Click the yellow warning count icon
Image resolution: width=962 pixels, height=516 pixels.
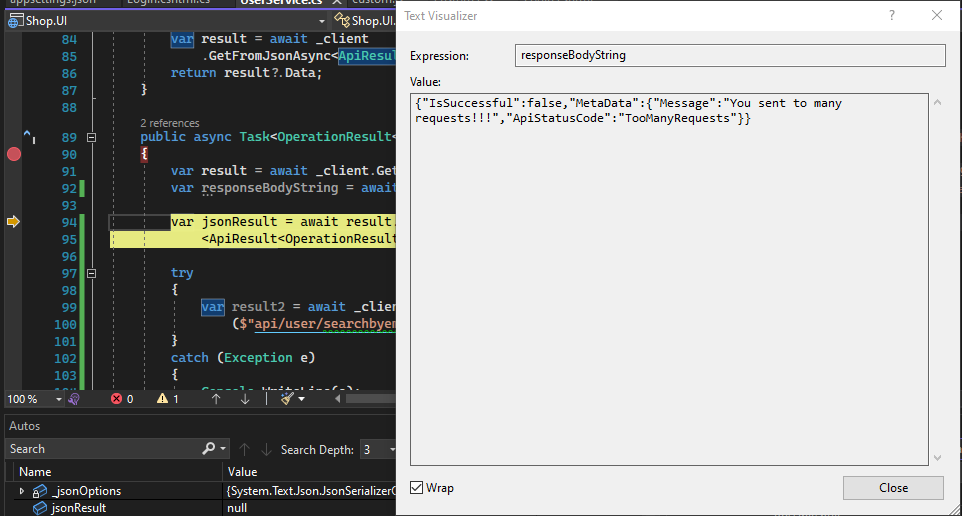point(162,399)
